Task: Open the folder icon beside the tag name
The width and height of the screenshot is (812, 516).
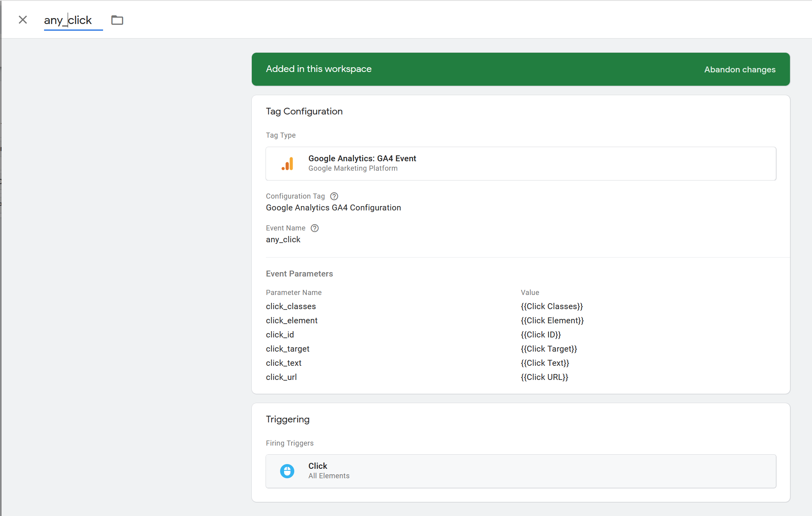Action: 117,20
